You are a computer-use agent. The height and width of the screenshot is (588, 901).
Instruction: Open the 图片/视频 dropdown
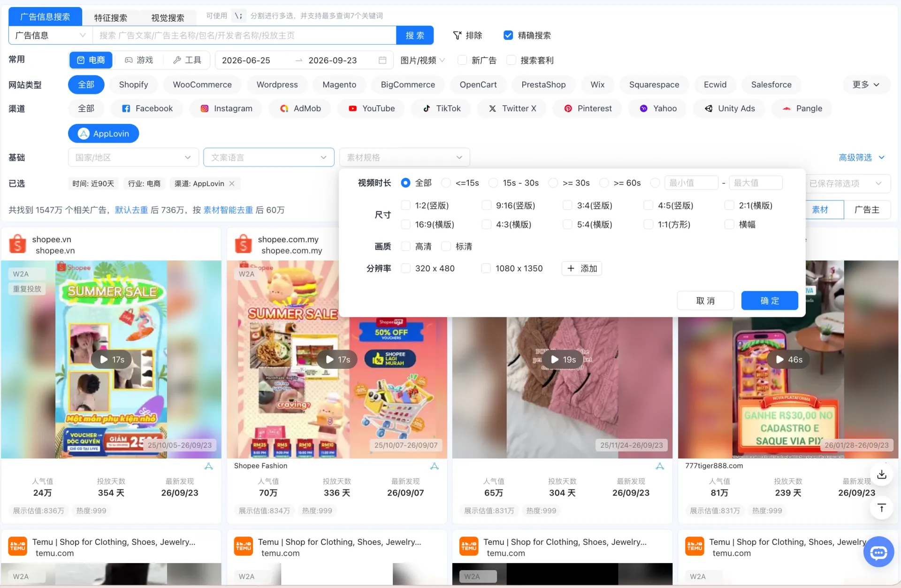click(422, 60)
